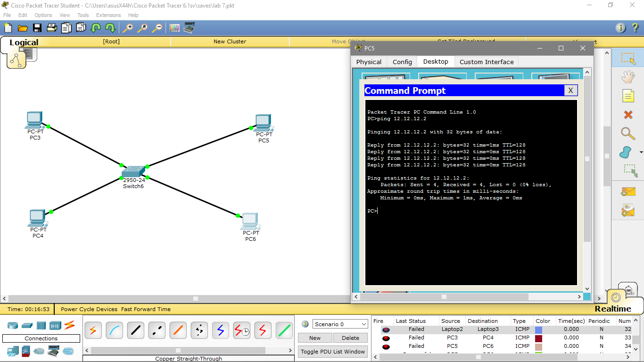
Task: Pick the green Octal cable
Action: coord(284,331)
